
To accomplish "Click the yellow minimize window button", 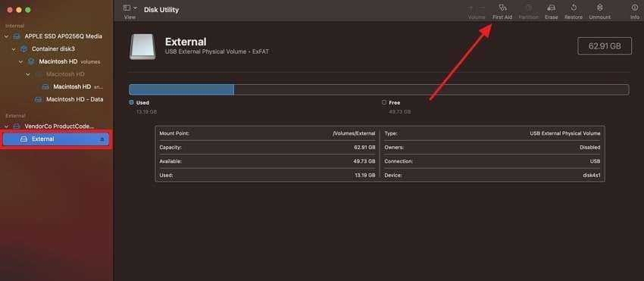I will pyautogui.click(x=18, y=9).
